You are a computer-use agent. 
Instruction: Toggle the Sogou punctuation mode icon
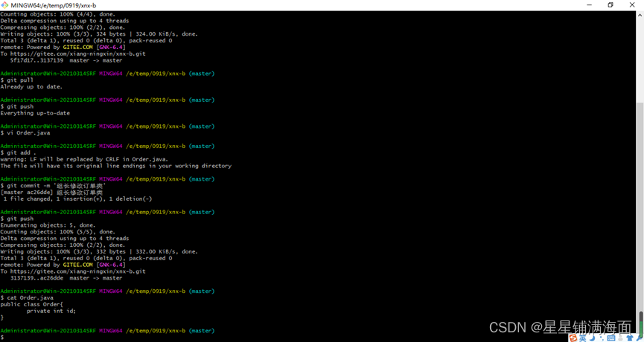pyautogui.click(x=602, y=338)
